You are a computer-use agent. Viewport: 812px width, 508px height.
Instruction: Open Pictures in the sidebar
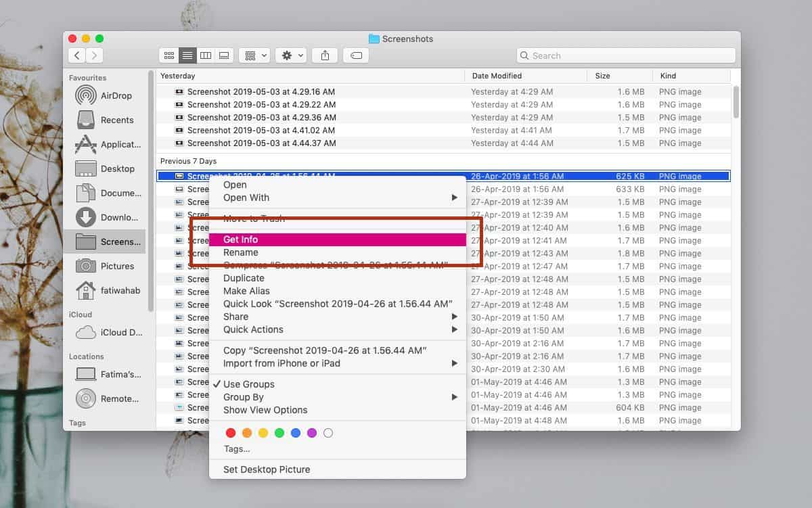(x=105, y=266)
